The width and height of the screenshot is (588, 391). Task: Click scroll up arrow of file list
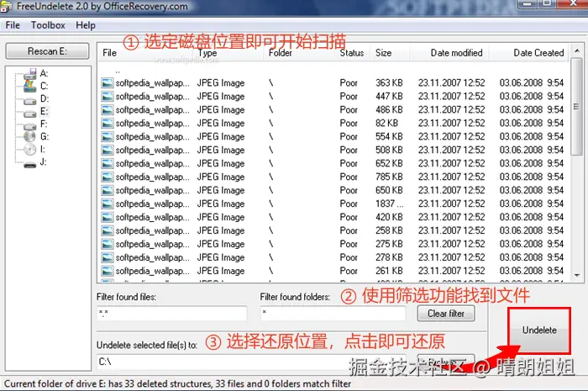point(577,51)
